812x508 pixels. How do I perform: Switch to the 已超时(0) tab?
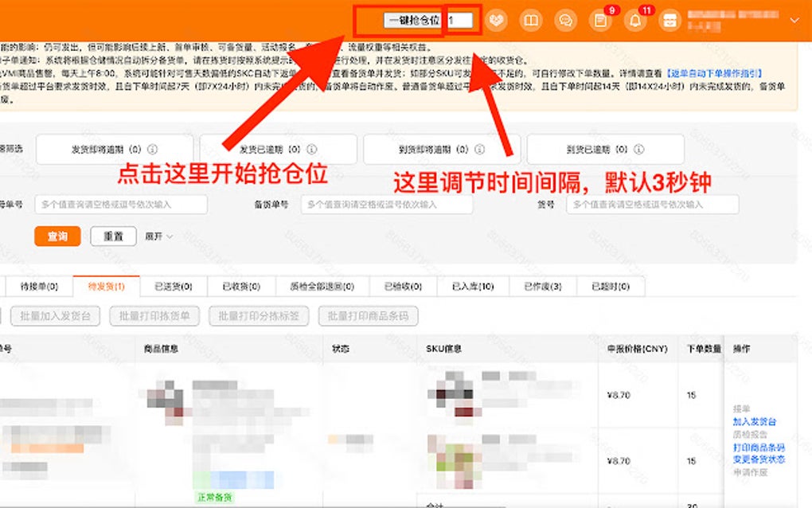pos(611,287)
